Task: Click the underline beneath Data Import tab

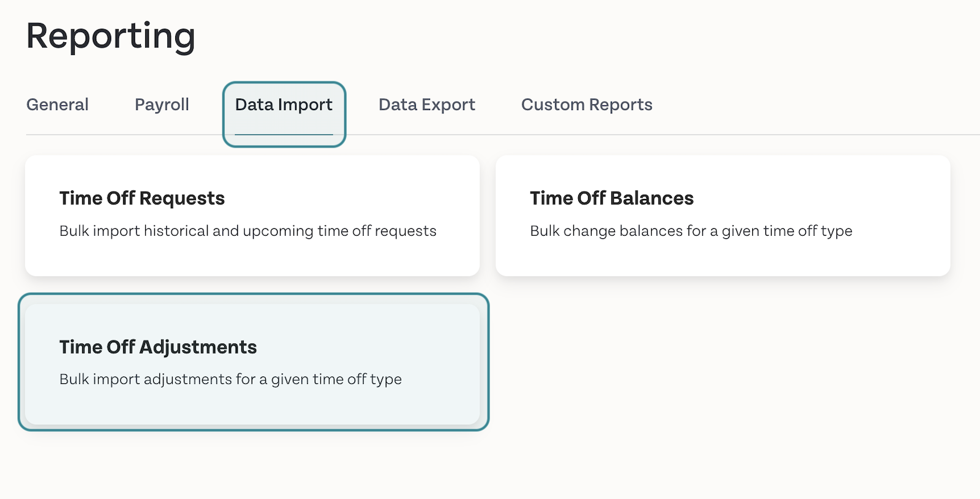Action: click(284, 134)
